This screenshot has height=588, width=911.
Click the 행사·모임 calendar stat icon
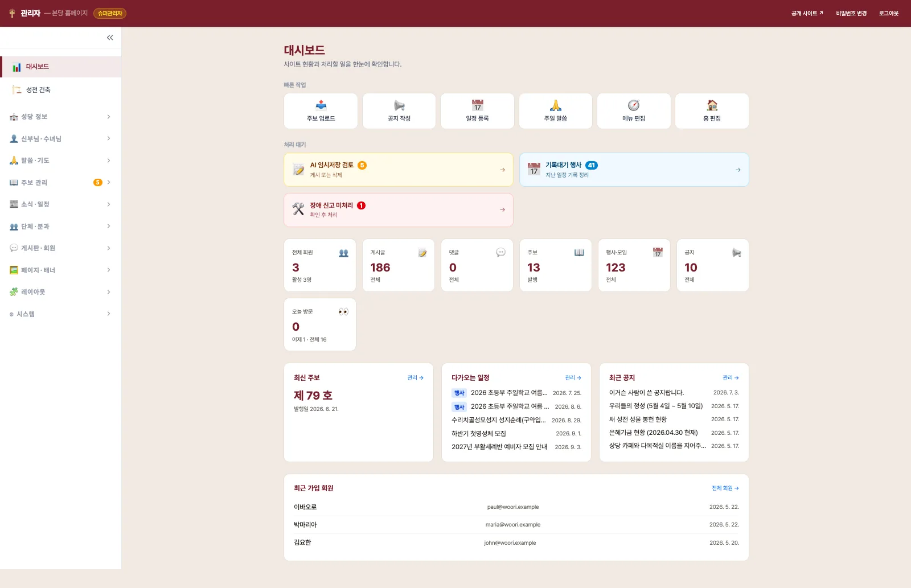(x=658, y=253)
